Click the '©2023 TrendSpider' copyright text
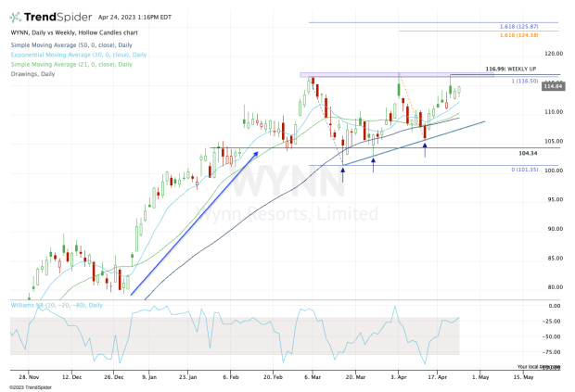Image resolution: width=575 pixels, height=392 pixels. coord(31,387)
